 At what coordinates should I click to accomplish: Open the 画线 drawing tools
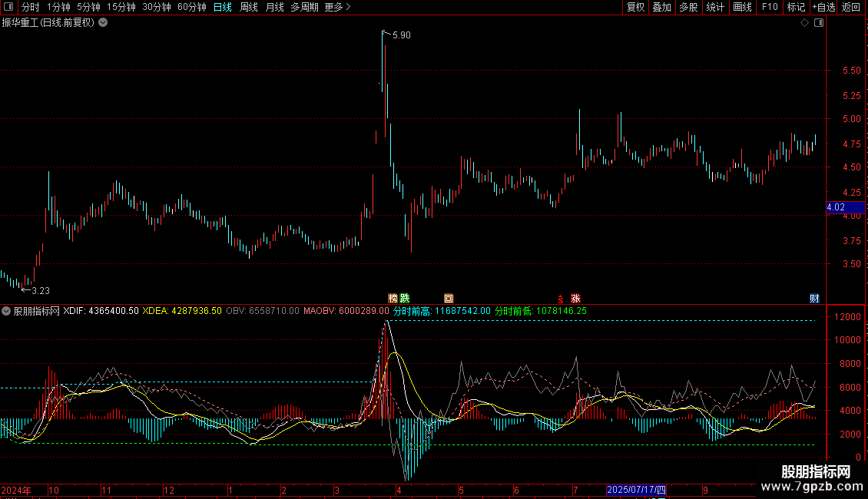[x=742, y=7]
